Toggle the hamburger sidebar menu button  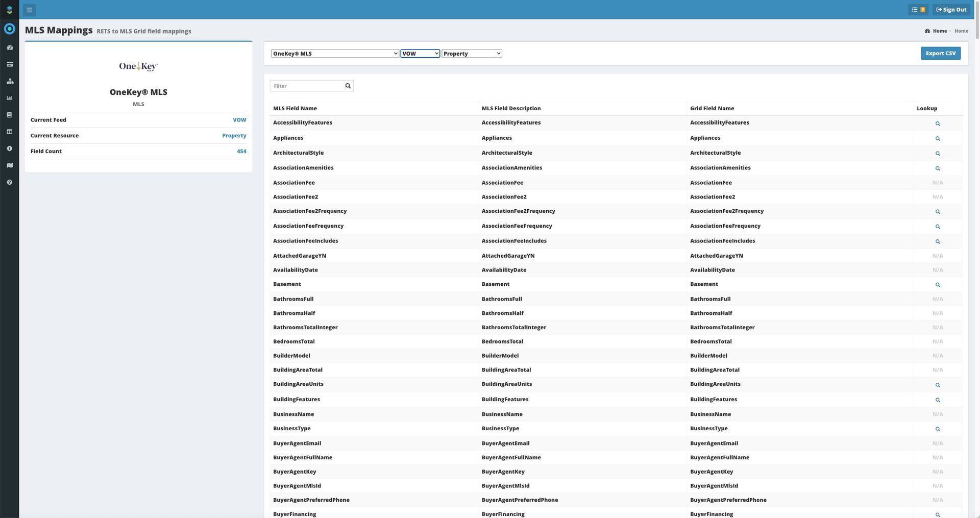[29, 10]
